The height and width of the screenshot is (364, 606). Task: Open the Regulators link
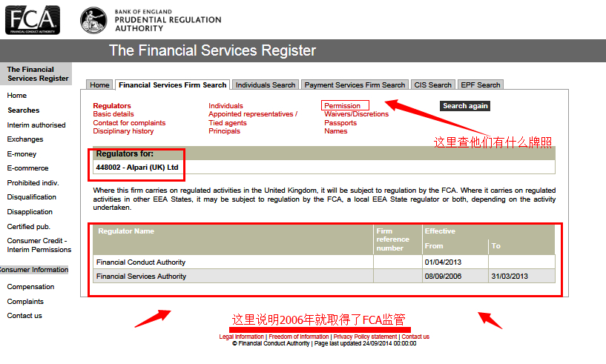click(112, 105)
